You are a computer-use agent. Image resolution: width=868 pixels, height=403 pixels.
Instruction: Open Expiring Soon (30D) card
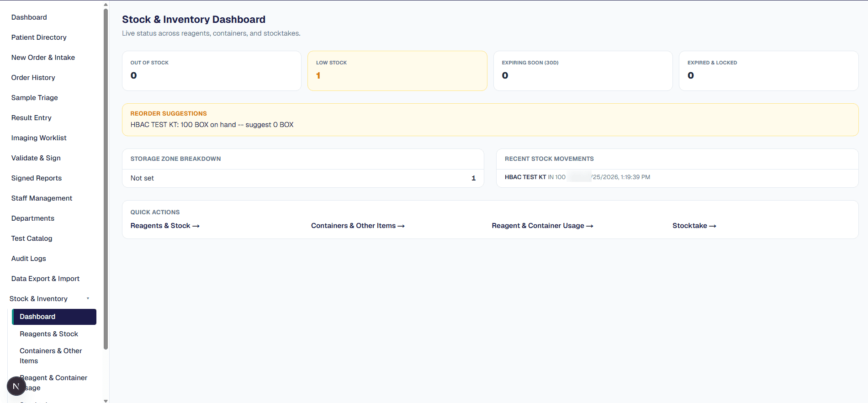click(583, 71)
